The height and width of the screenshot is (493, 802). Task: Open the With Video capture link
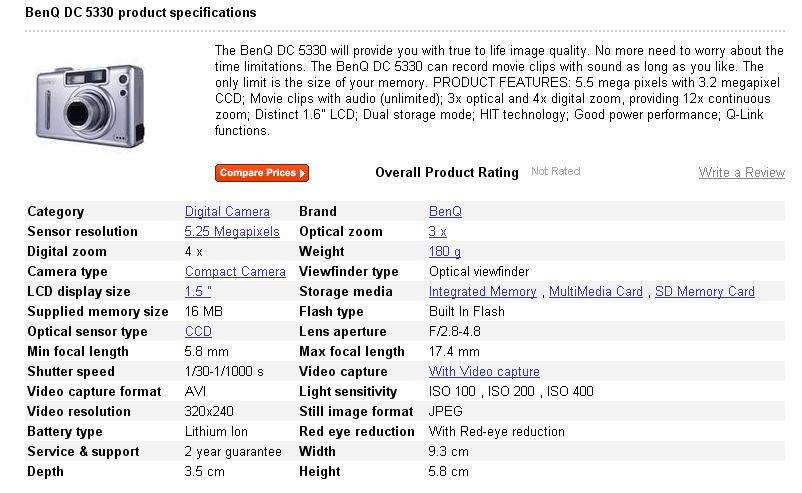point(484,372)
